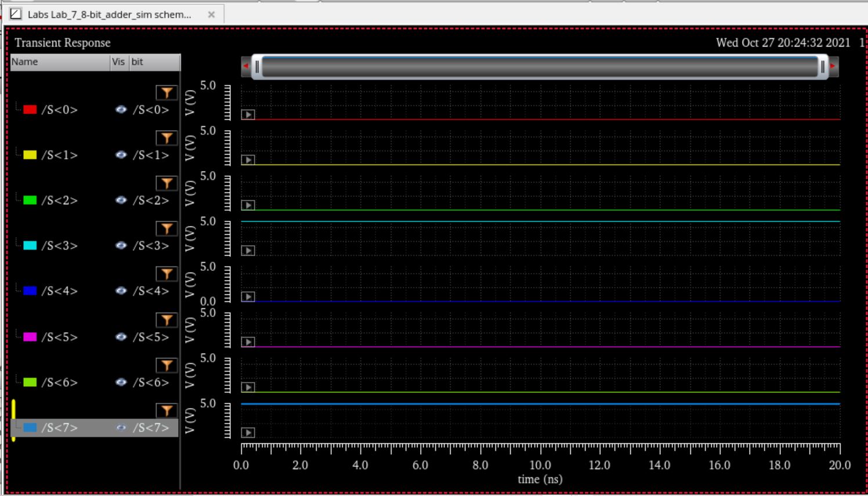Image resolution: width=868 pixels, height=496 pixels.
Task: Click the filter icon above /S<3> trace
Action: [x=167, y=229]
